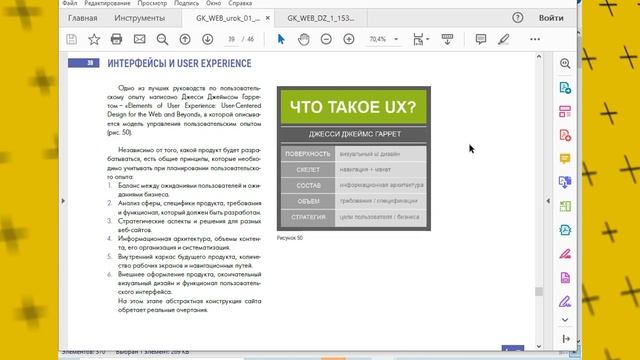This screenshot has height=360, width=640.
Task: Open the find text magnifier in toolbar
Action: point(162,39)
